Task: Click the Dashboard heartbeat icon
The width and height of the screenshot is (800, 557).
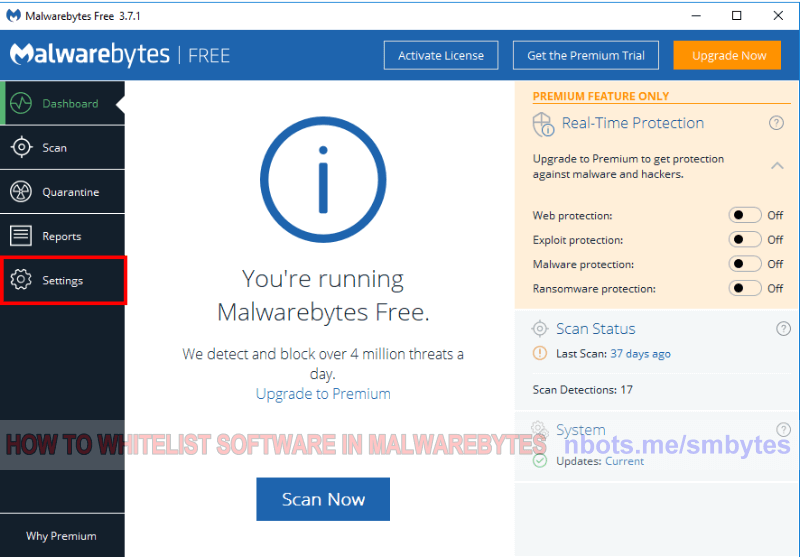Action: click(x=21, y=104)
